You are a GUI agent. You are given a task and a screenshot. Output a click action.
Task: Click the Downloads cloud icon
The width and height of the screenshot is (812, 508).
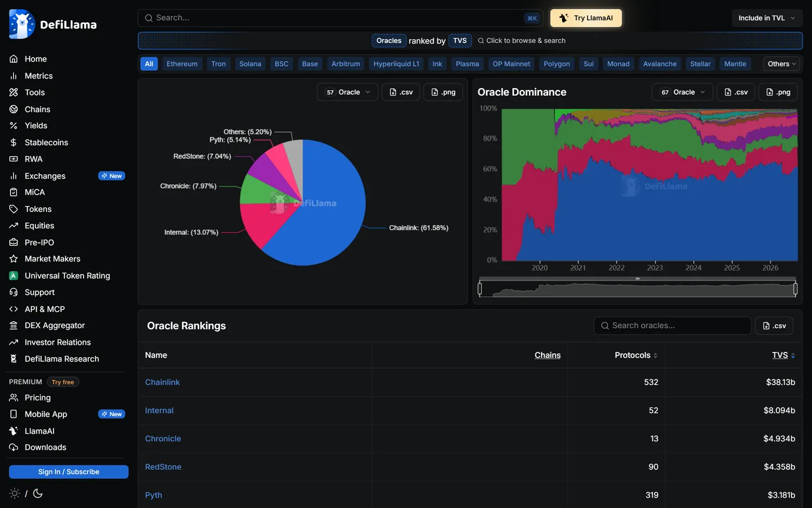tap(13, 448)
